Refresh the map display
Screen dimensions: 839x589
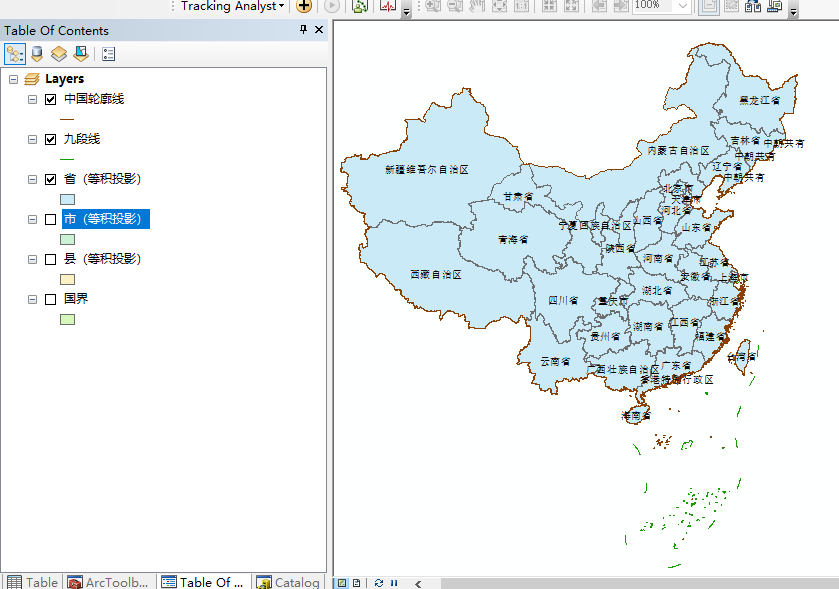[x=379, y=583]
